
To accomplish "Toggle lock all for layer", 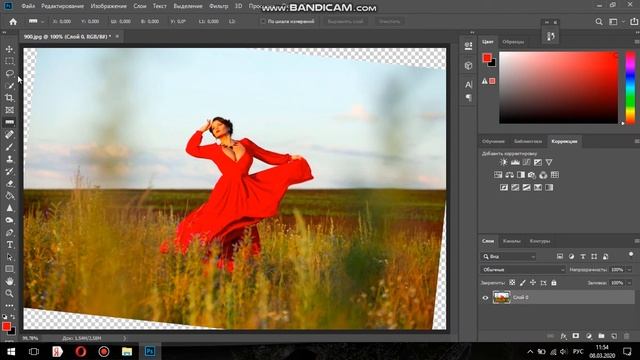I will pos(554,283).
